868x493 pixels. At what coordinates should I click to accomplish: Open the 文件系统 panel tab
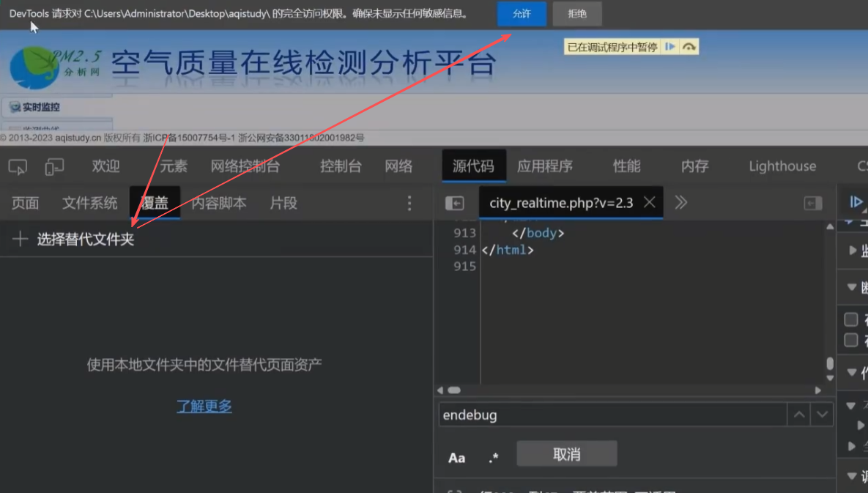click(x=89, y=203)
